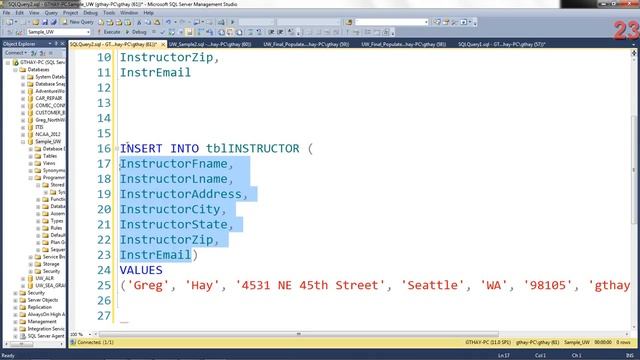Open the Query menu
Image resolution: width=640 pixels, height=360 pixels.
click(51, 13)
